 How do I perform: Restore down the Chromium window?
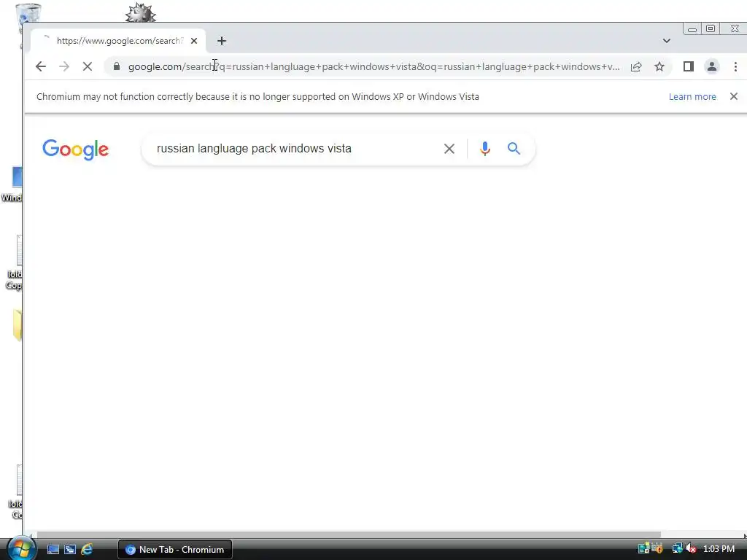coord(711,28)
